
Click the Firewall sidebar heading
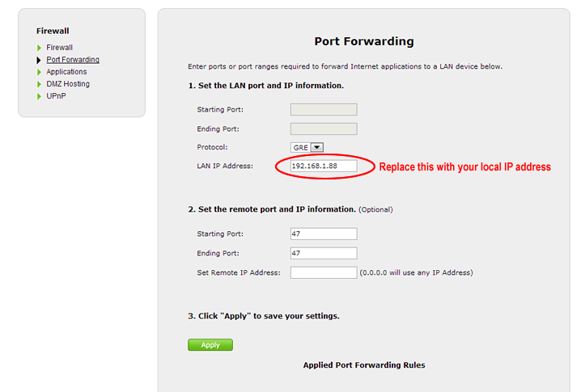[53, 32]
